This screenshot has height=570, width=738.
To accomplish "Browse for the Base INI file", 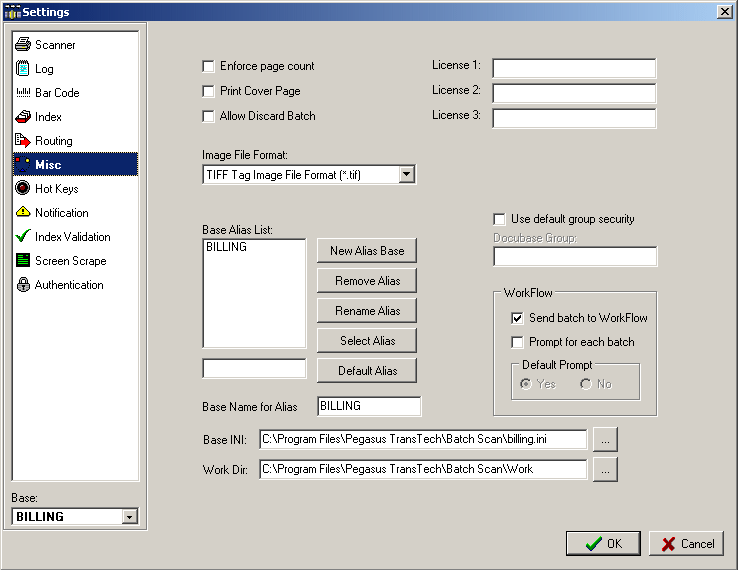I will point(605,440).
